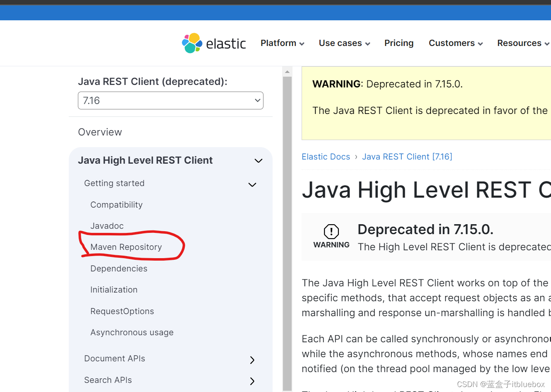This screenshot has width=551, height=392.
Task: Open the Use cases menu
Action: tap(344, 43)
